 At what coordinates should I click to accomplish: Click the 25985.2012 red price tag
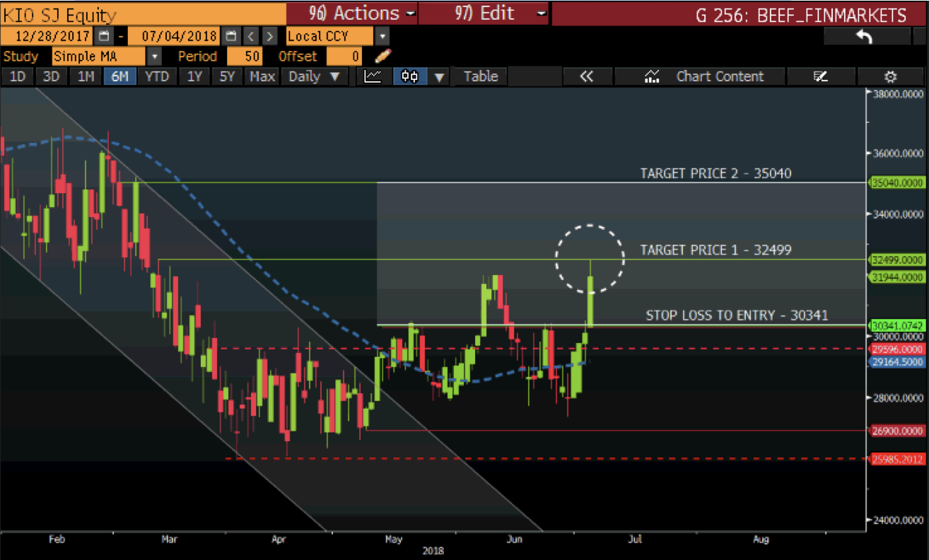point(898,459)
